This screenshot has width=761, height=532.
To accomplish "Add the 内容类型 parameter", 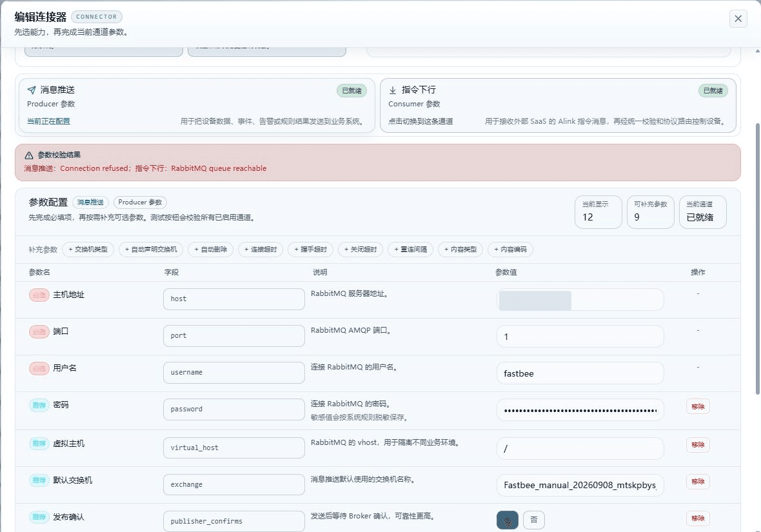I will [x=460, y=250].
